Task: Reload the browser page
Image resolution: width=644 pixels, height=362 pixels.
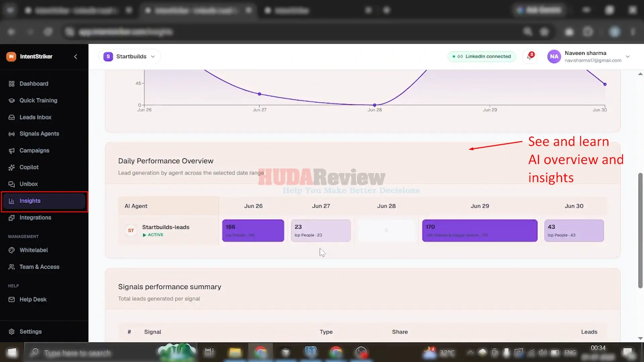Action: point(48,32)
